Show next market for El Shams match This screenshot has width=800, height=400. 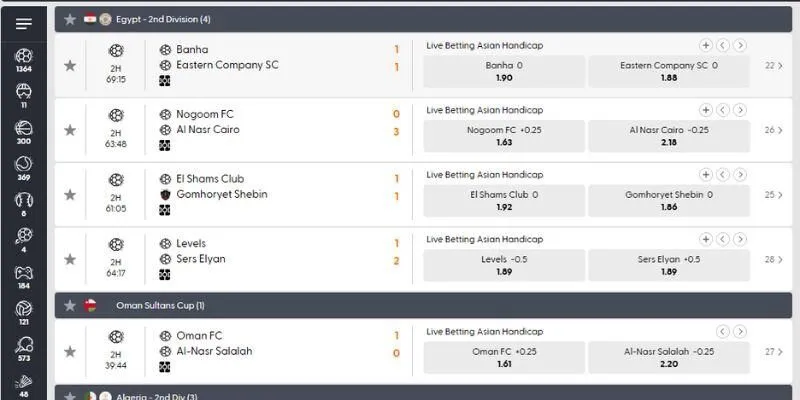tap(740, 175)
